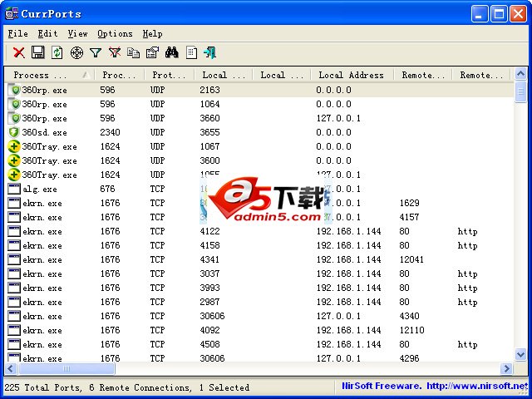Click the copy selected items icon
This screenshot has width=532, height=399.
pos(134,52)
